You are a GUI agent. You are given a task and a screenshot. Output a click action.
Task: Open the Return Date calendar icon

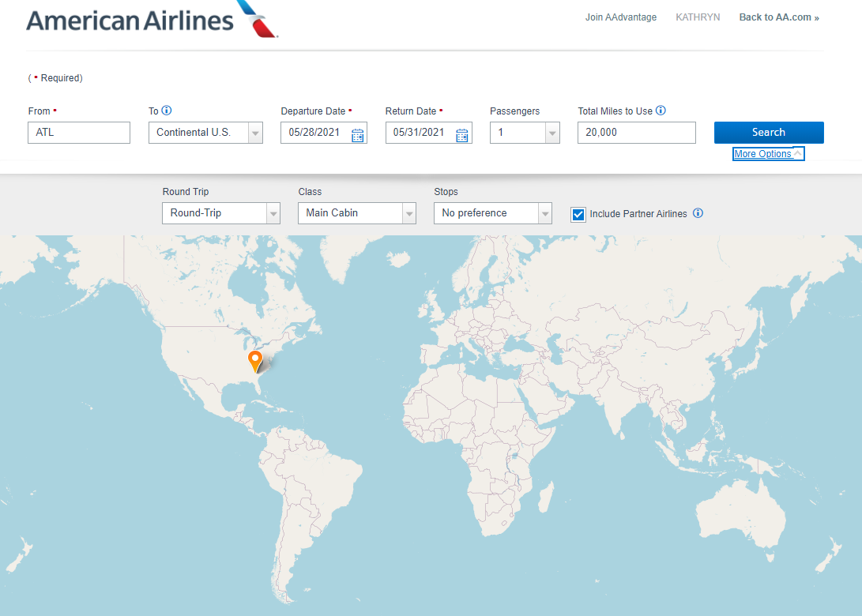[461, 134]
